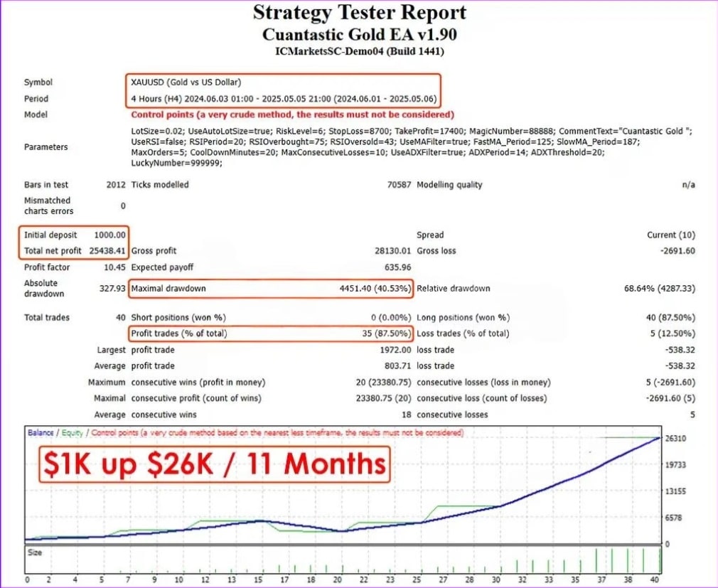This screenshot has width=718, height=588.
Task: Click the "Equity" chart legend label
Action: pos(73,433)
